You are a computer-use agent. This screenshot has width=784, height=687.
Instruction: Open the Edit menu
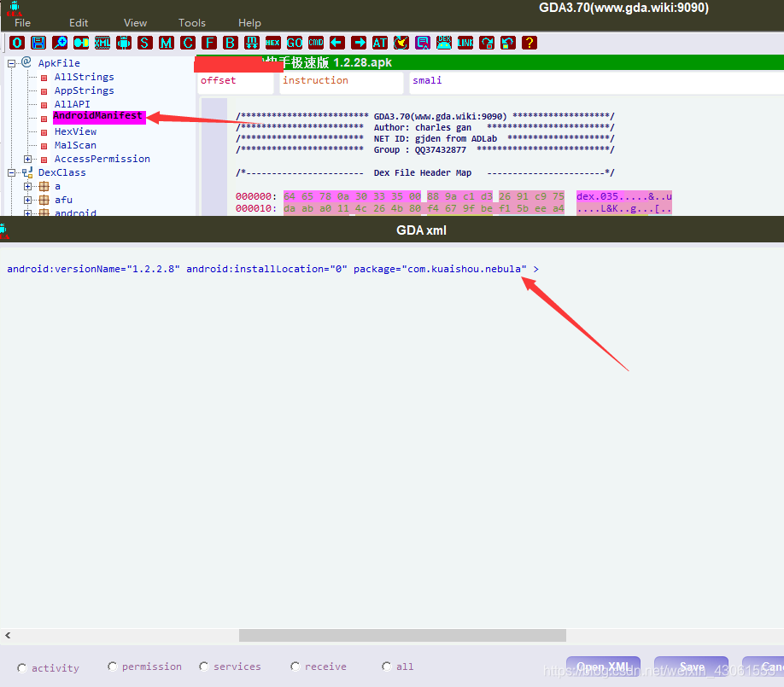(79, 23)
